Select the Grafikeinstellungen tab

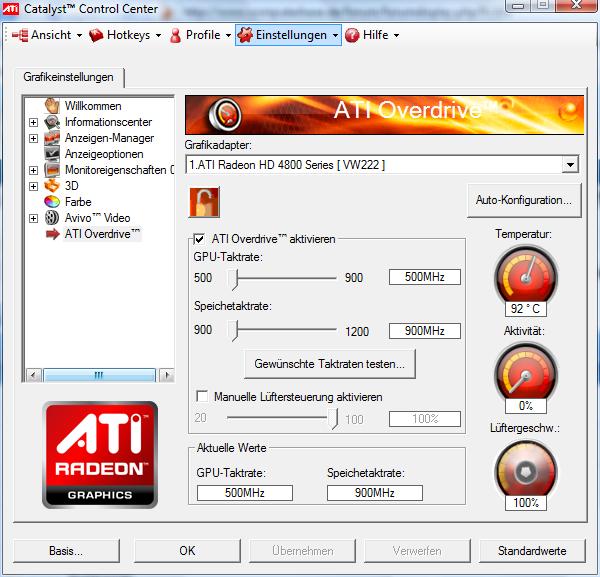[x=68, y=77]
